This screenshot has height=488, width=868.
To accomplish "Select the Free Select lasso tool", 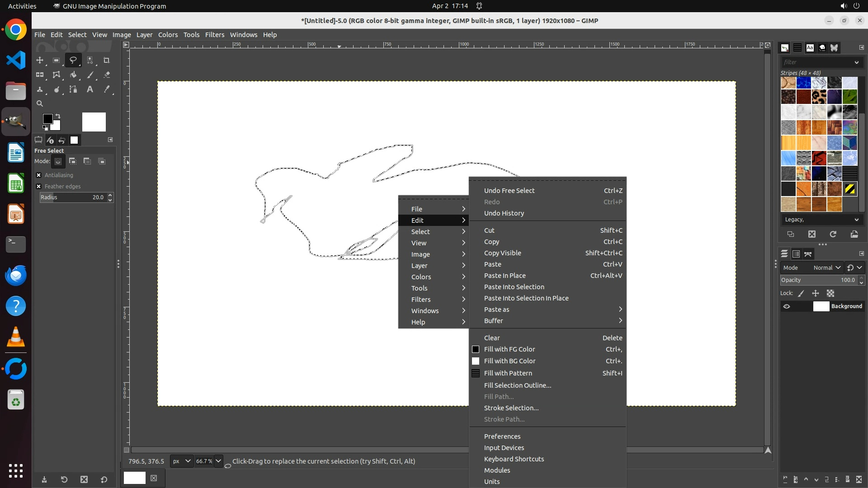I will pyautogui.click(x=73, y=60).
